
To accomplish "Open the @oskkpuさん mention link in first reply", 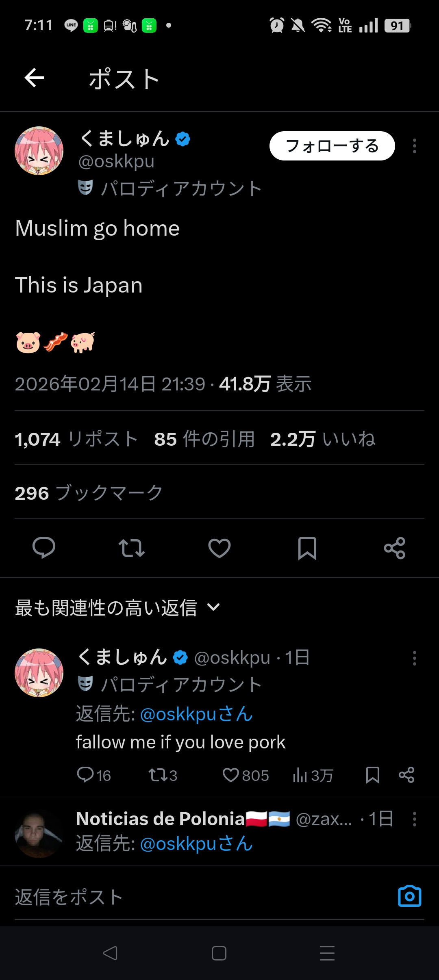I will pos(196,714).
